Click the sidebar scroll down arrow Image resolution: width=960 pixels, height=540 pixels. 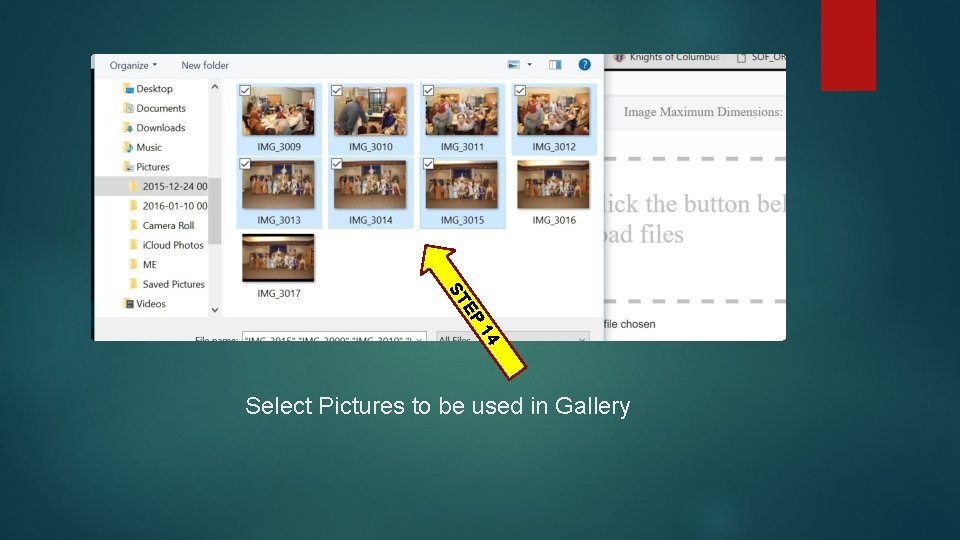tap(215, 310)
